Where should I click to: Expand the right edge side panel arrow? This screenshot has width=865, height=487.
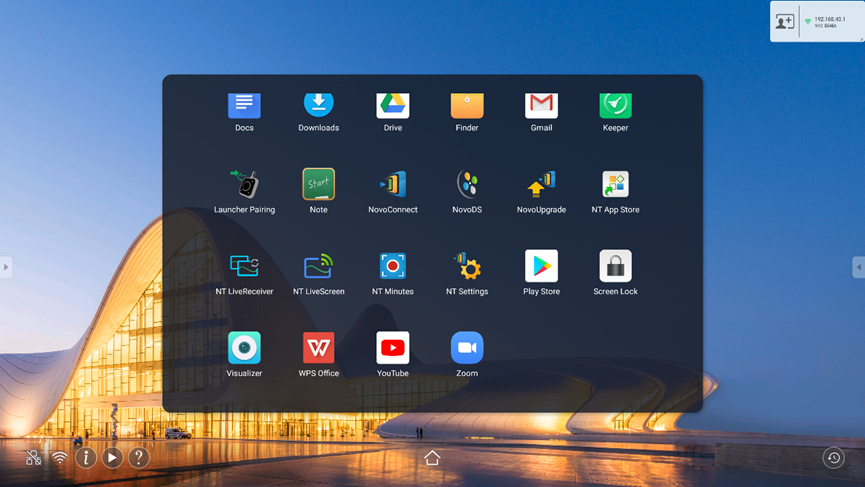[x=858, y=267]
